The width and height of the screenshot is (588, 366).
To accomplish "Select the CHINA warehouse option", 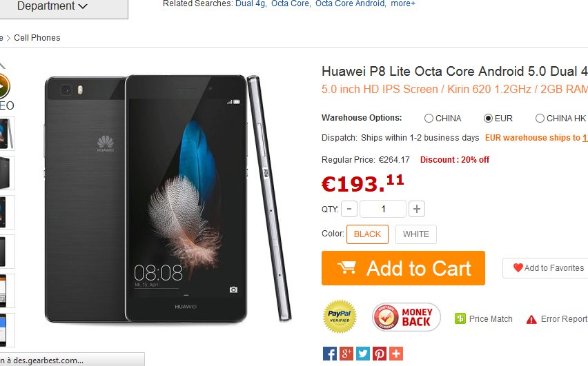I will [x=429, y=119].
